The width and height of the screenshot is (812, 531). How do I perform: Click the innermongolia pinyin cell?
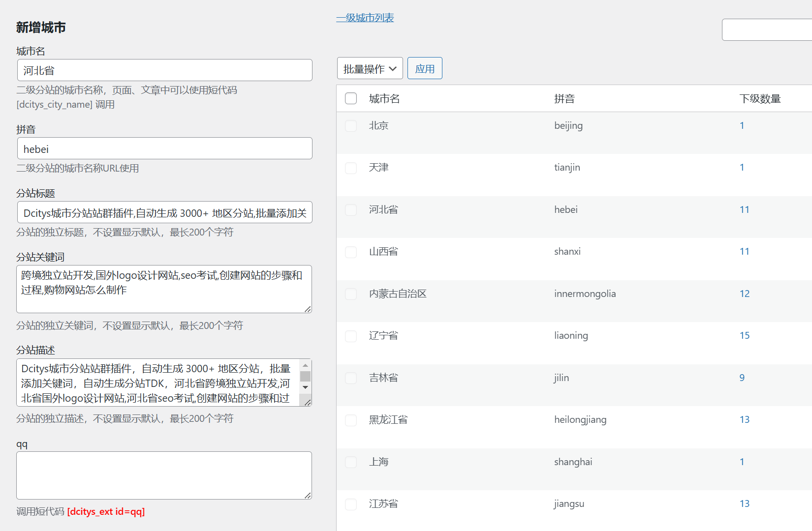(x=585, y=294)
